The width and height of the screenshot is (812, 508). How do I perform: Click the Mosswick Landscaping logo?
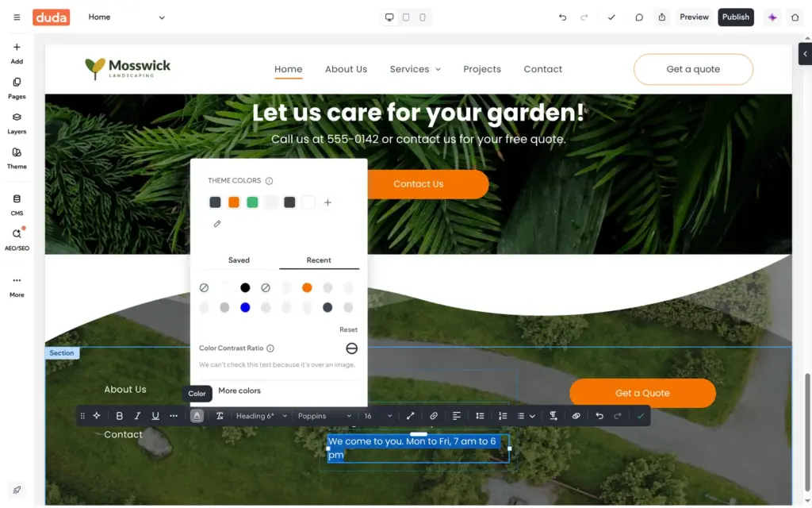click(x=128, y=68)
